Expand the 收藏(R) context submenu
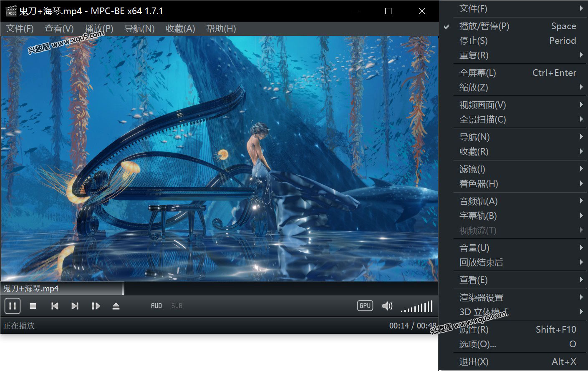The width and height of the screenshot is (588, 371). 513,152
